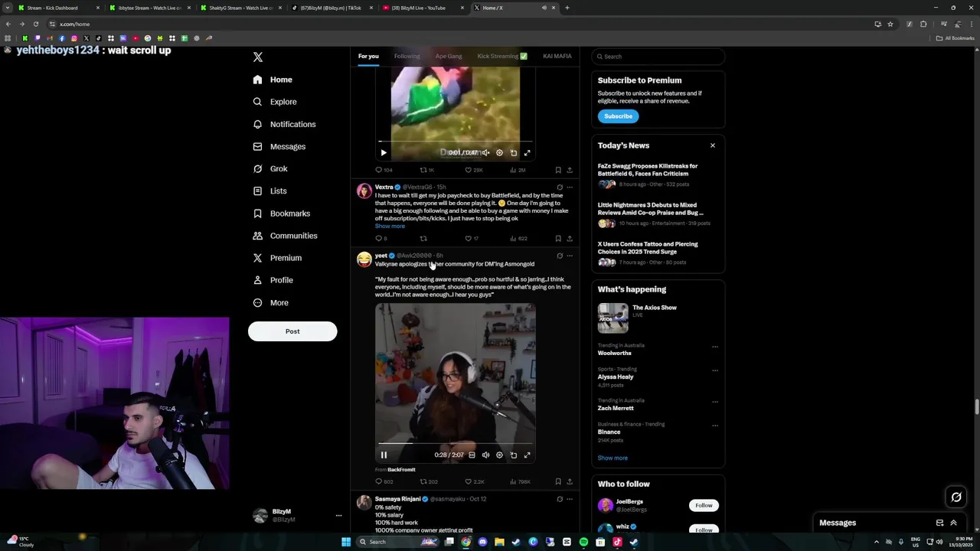Open options for Alyssa Healy trend

[715, 370]
